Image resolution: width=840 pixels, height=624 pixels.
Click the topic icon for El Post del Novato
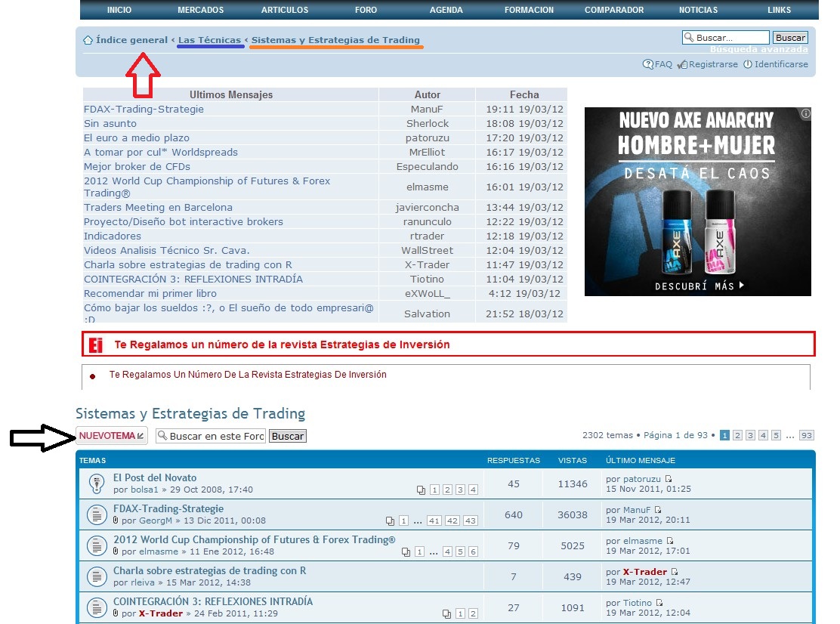[97, 483]
